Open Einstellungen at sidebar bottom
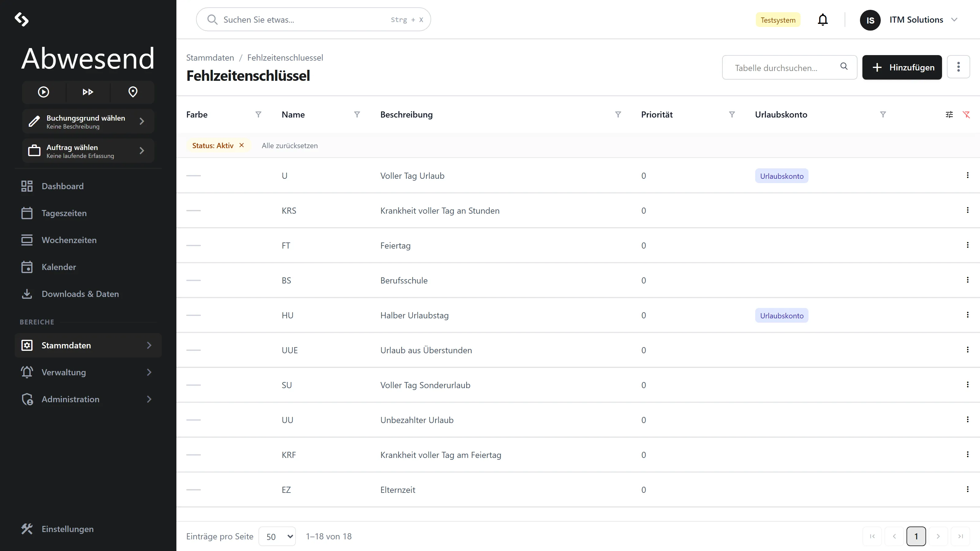This screenshot has height=551, width=980. point(88,529)
